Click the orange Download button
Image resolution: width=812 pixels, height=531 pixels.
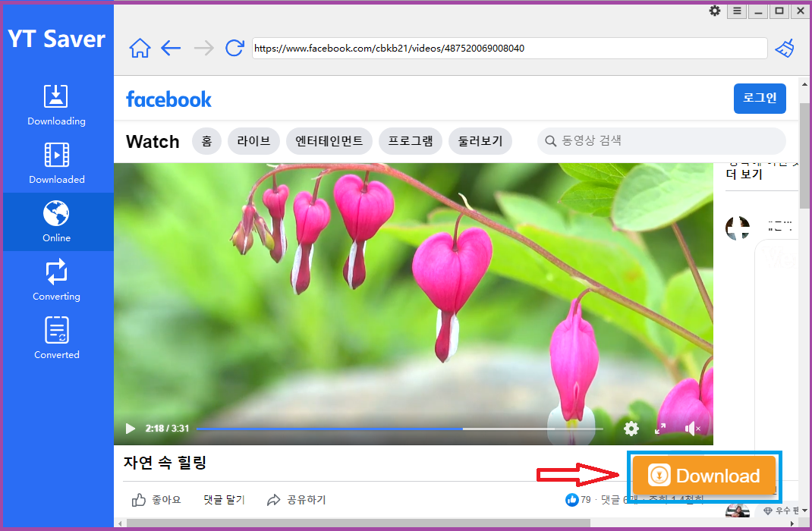point(704,476)
